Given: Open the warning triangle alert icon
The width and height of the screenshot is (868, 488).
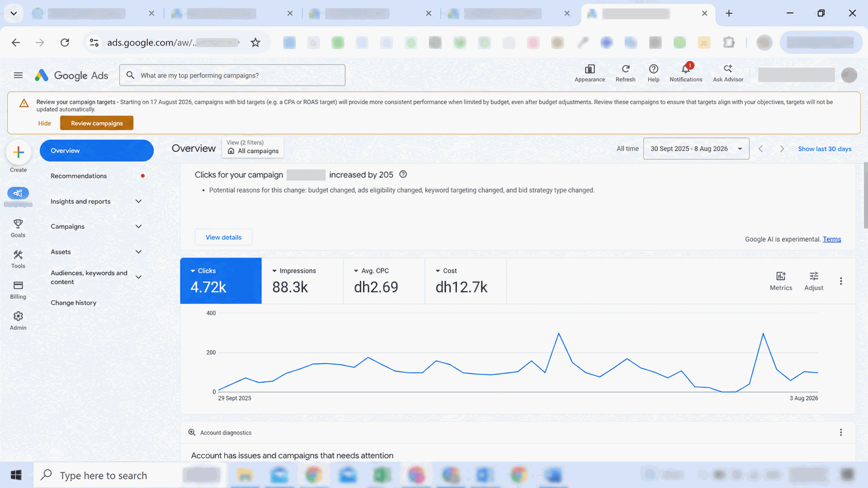Looking at the screenshot, I should [24, 103].
